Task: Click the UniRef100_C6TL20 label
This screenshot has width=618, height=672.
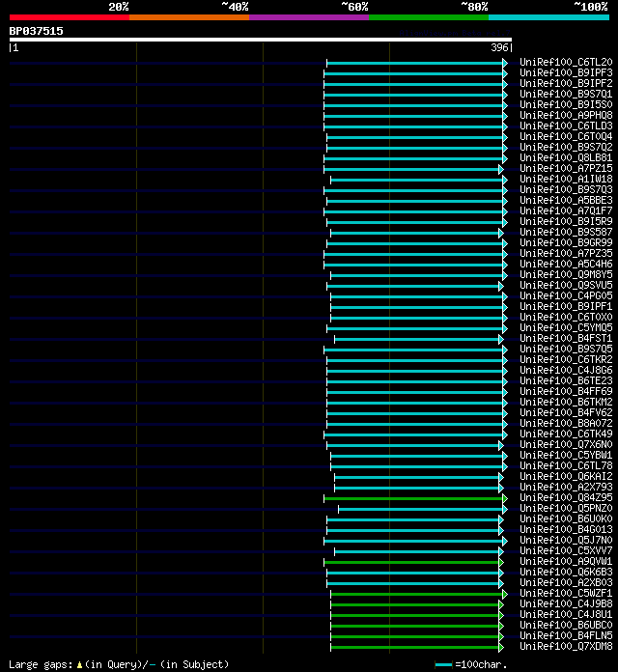Action: [x=566, y=63]
